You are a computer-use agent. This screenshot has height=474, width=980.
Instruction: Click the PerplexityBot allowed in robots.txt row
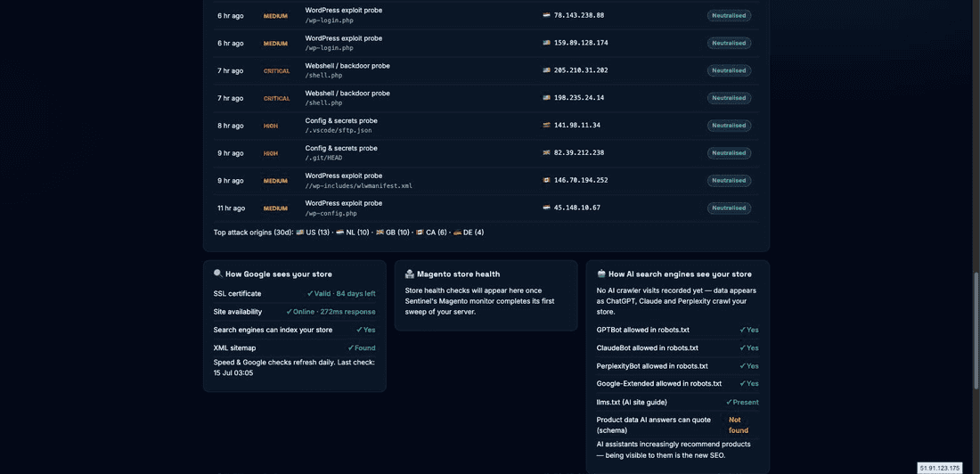[677, 366]
